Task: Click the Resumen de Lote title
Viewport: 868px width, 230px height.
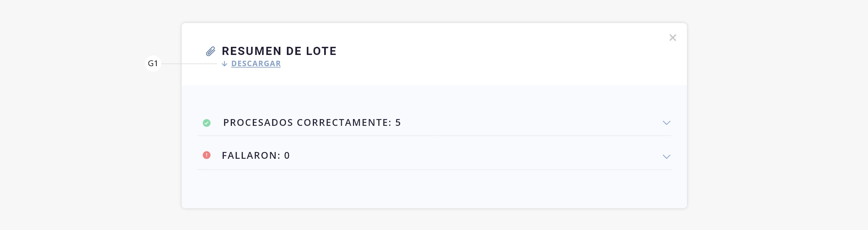Action: coord(279,51)
